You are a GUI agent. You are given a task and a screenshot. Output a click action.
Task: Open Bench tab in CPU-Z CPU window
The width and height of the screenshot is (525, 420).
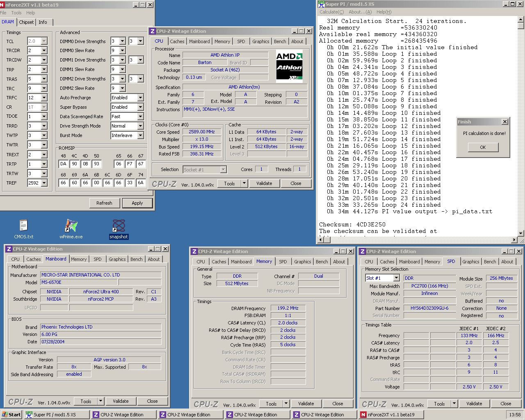click(280, 41)
